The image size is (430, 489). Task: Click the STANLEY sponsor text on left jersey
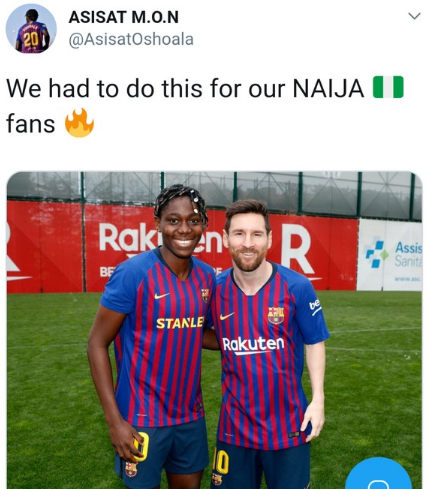[180, 323]
